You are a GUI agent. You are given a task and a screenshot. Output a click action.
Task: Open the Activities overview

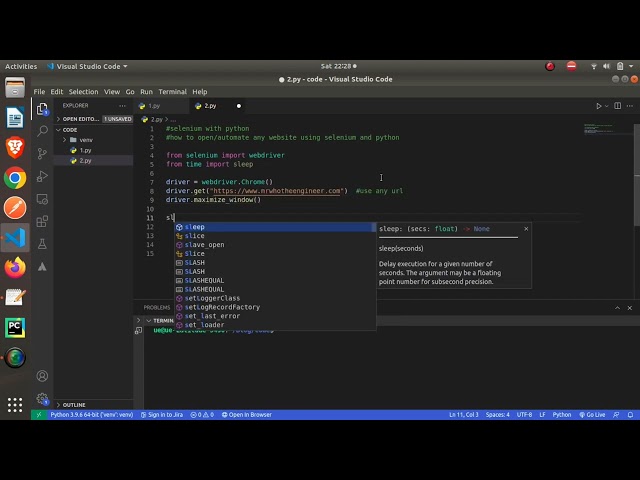pos(21,67)
